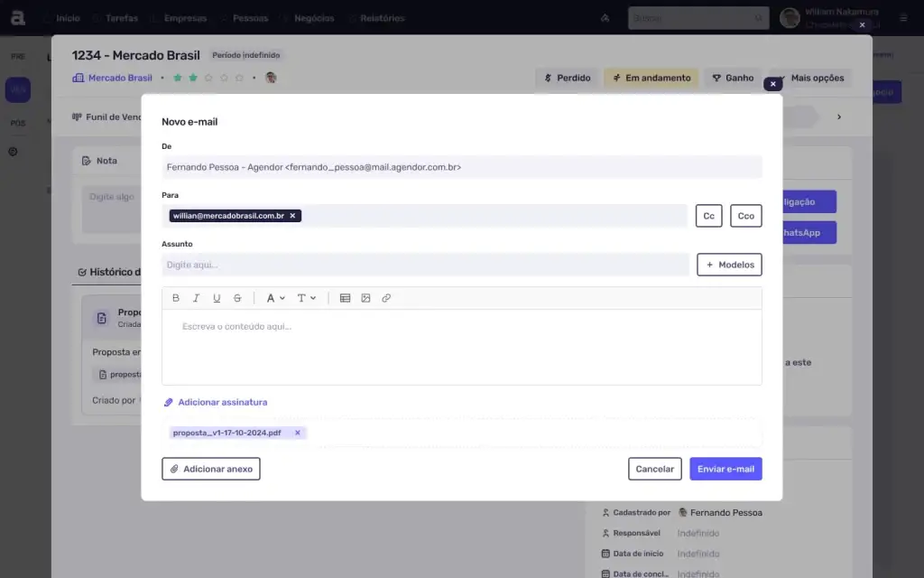
Task: Insert an image into the email
Action: point(365,298)
